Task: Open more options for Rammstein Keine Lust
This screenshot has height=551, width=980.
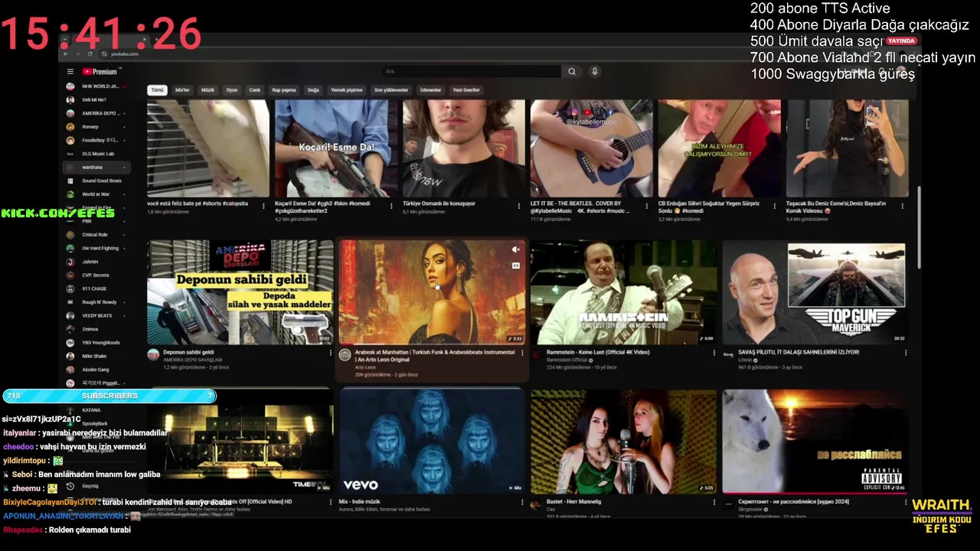Action: coord(714,353)
